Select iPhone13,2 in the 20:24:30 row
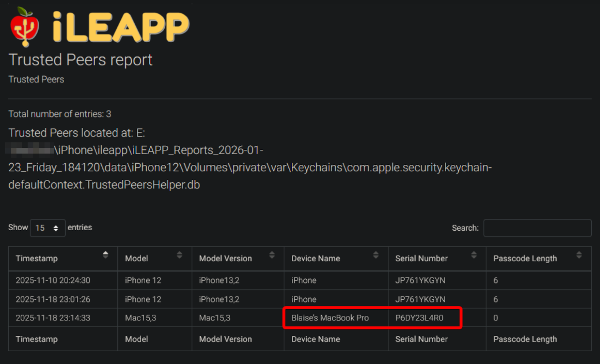The image size is (600, 364). tap(219, 280)
